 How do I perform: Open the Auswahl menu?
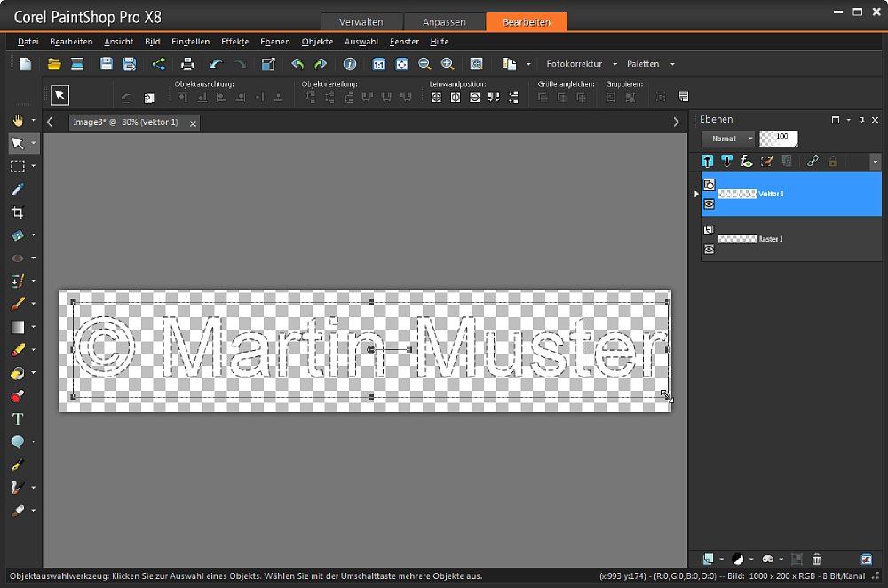tap(361, 42)
